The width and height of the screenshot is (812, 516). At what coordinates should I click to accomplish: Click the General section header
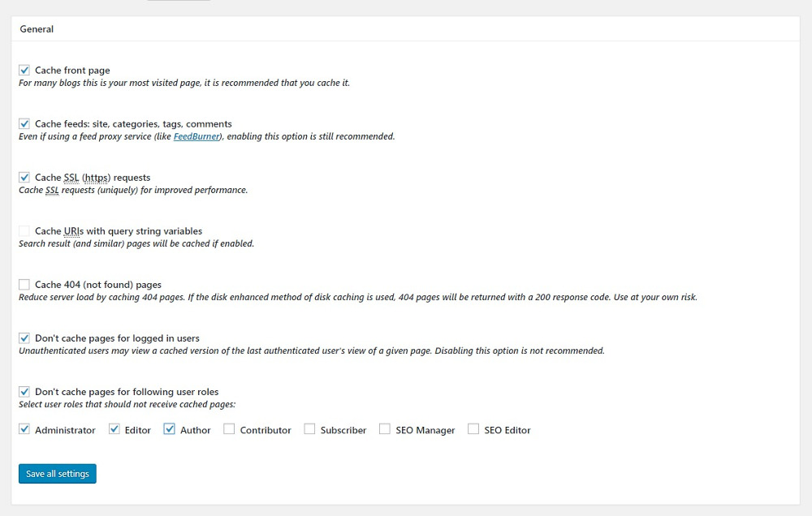point(37,29)
